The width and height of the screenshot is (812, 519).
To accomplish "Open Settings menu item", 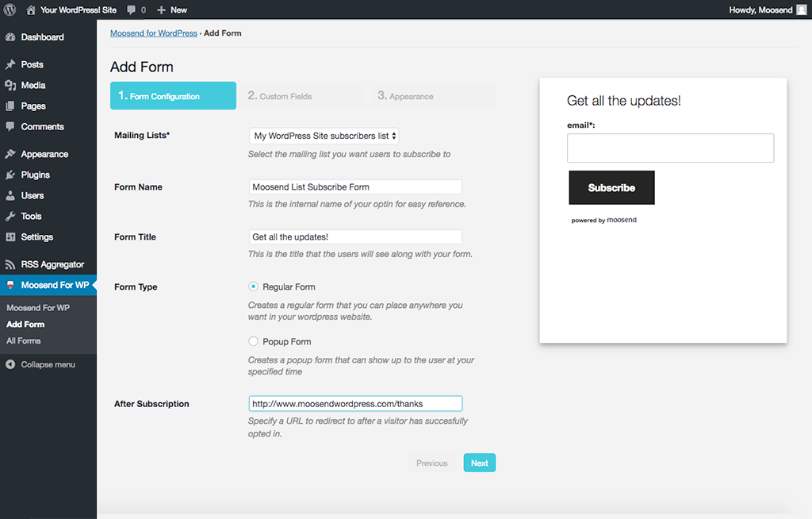I will point(36,237).
